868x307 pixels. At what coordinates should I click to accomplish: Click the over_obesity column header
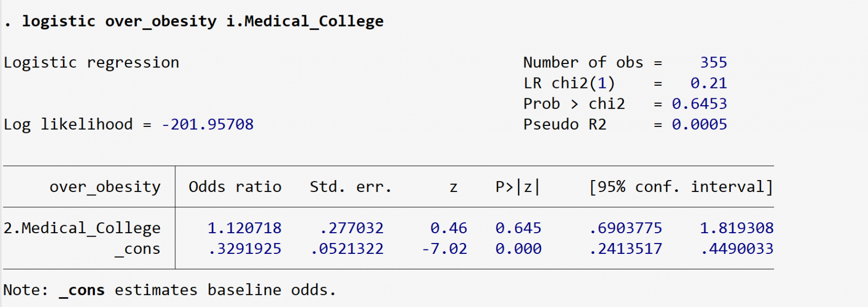pyautogui.click(x=105, y=187)
